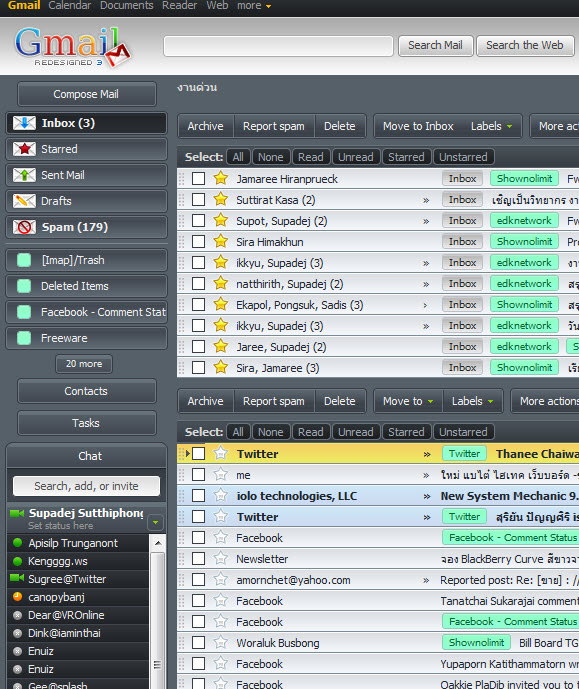Click the orange idle icon for canopybanj
579x689 pixels.
(x=18, y=597)
